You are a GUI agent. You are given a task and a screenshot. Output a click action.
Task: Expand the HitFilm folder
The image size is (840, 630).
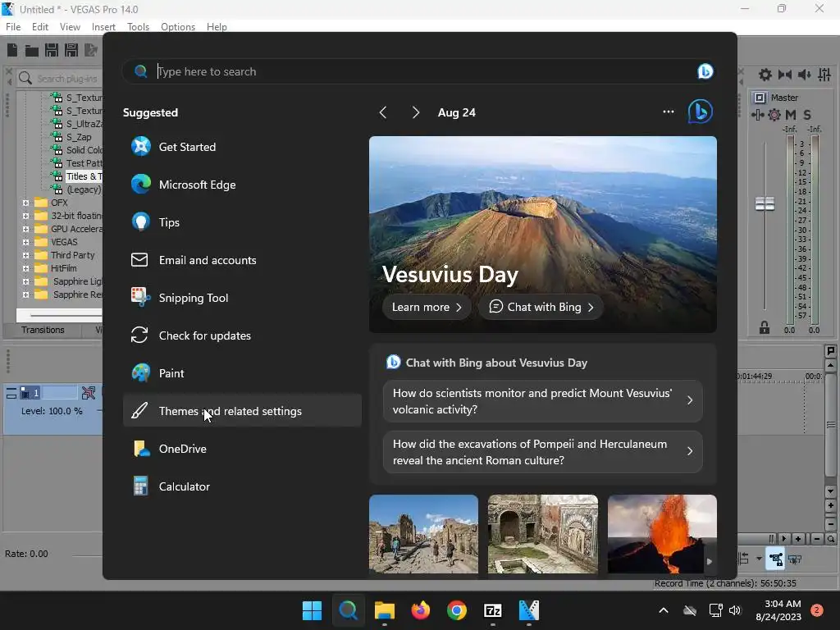click(25, 268)
